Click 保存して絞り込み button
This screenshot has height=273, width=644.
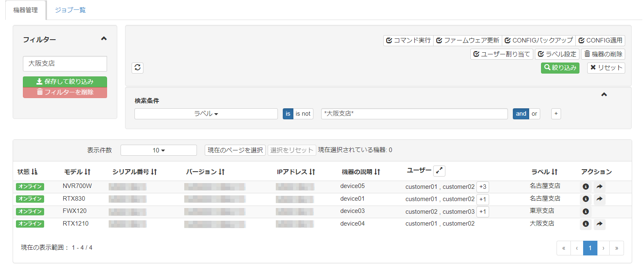(x=65, y=82)
